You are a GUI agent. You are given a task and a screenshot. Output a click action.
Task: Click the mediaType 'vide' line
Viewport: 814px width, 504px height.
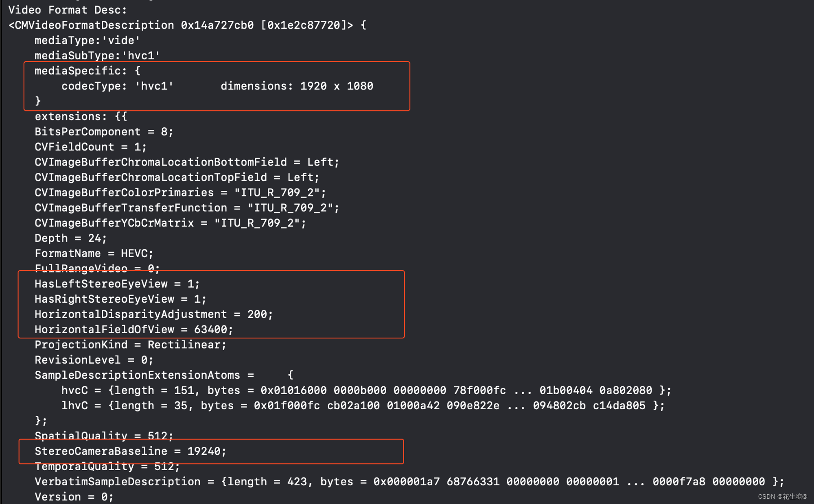pos(87,40)
